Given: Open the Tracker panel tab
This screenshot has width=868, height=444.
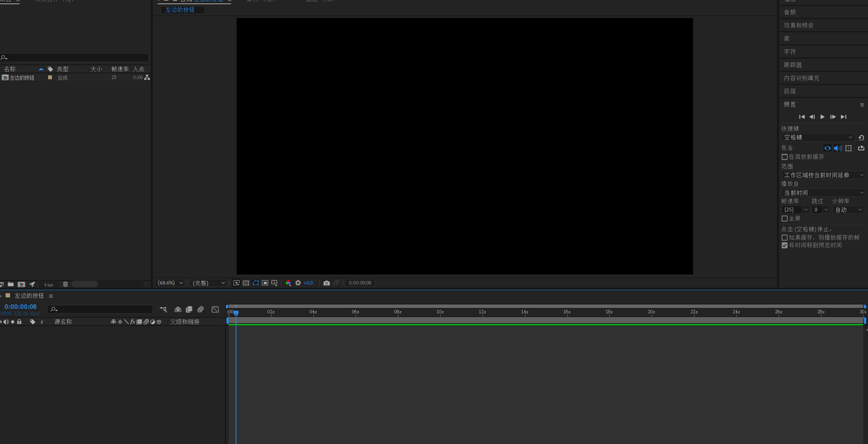Looking at the screenshot, I should pyautogui.click(x=792, y=65).
